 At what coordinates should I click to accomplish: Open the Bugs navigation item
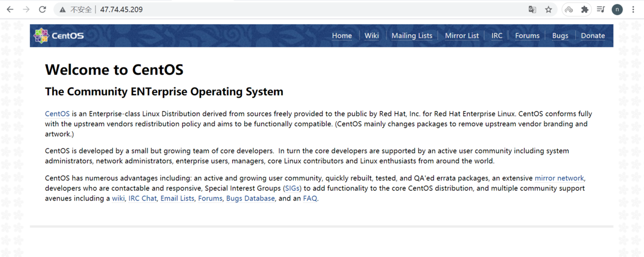pos(560,35)
